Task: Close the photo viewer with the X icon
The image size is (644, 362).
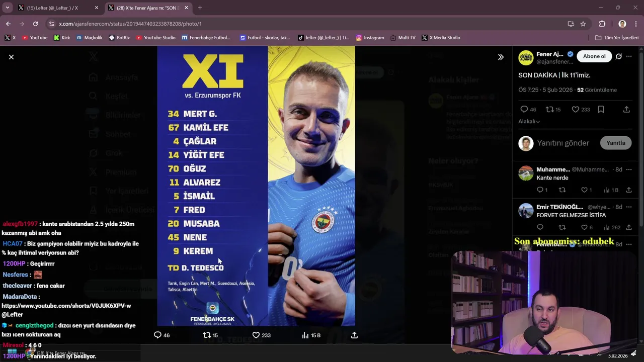Action: (11, 57)
